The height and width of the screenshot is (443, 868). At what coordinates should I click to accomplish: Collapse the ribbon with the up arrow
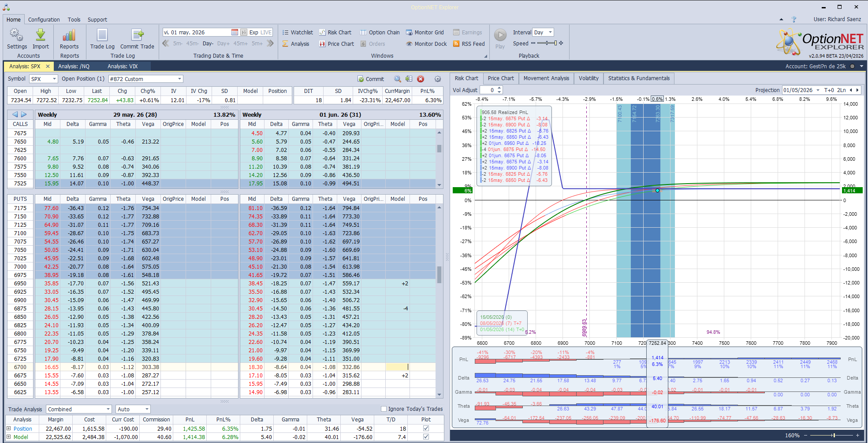(x=781, y=19)
